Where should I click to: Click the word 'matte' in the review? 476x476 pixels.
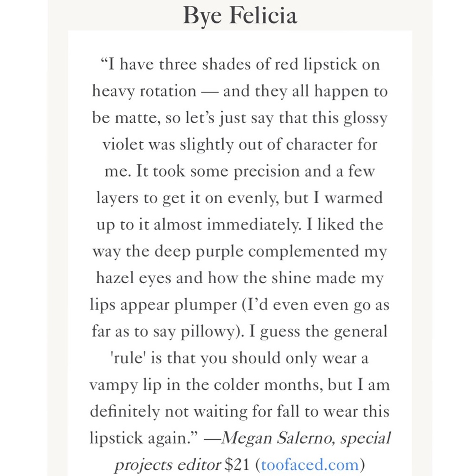138,118
